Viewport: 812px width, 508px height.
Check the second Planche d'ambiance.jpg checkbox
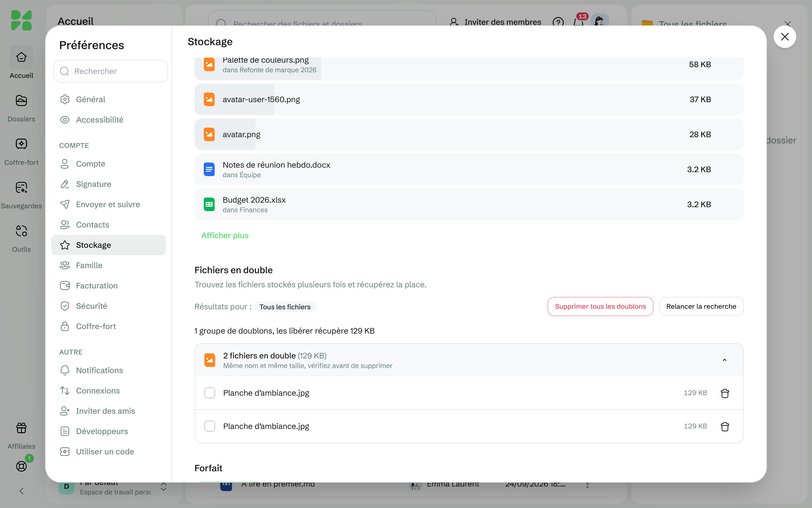pyautogui.click(x=210, y=426)
